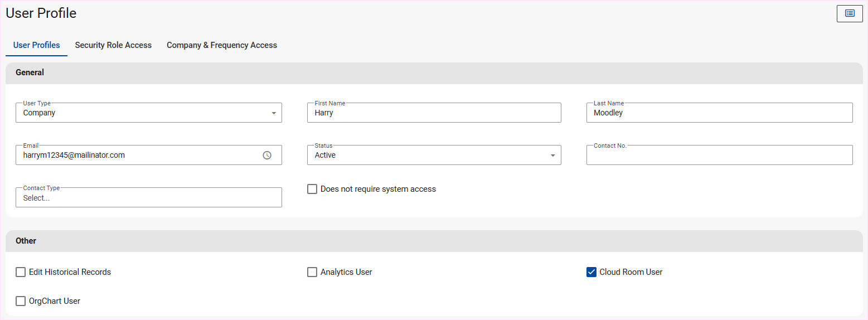Click the Last Name input field
The image size is (868, 320).
point(719,113)
